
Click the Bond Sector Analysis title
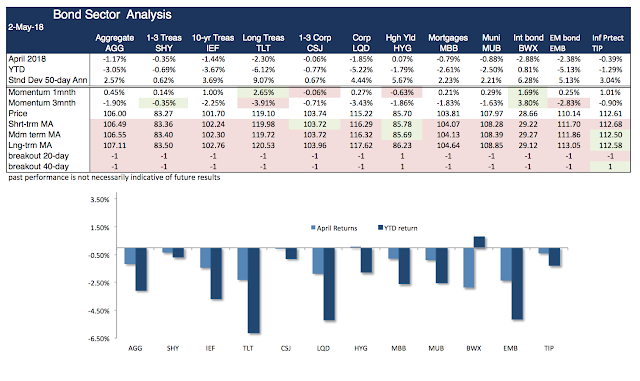(x=112, y=15)
